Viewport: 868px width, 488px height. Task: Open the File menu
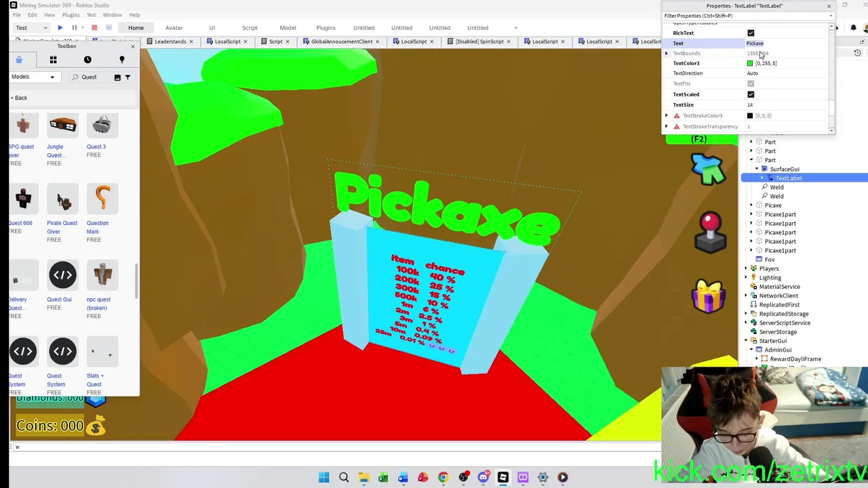point(16,15)
